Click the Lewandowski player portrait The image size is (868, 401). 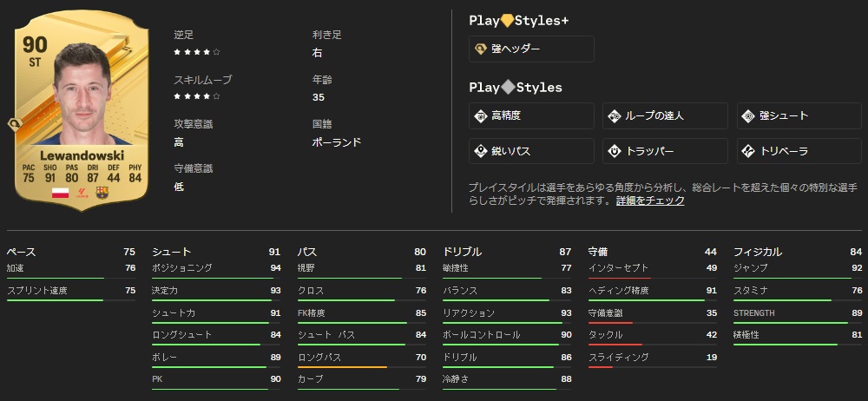tap(82, 95)
